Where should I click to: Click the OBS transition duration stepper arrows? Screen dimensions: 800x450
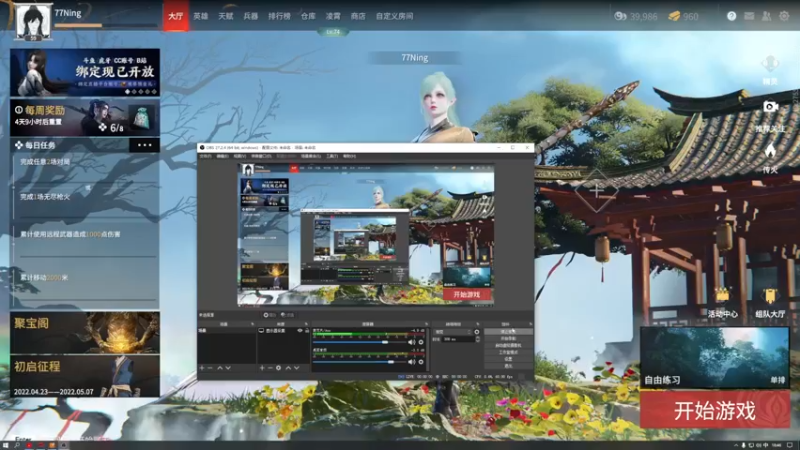(x=478, y=339)
